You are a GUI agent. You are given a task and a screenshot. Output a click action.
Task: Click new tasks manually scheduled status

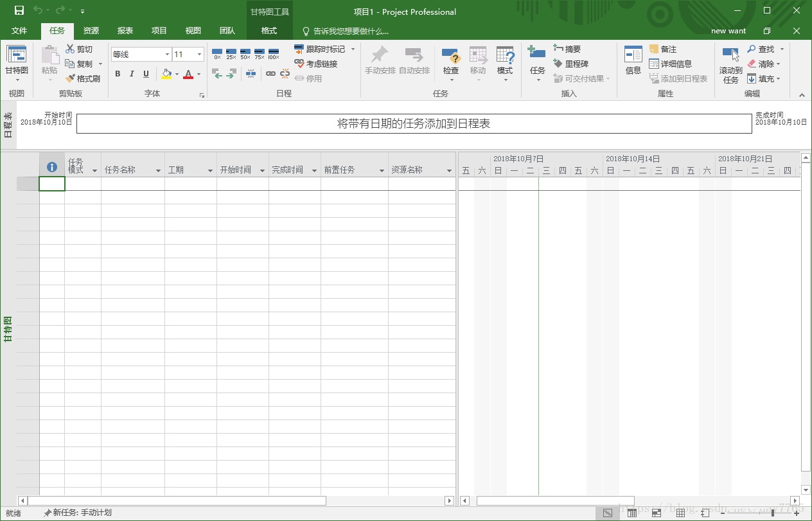click(x=77, y=513)
